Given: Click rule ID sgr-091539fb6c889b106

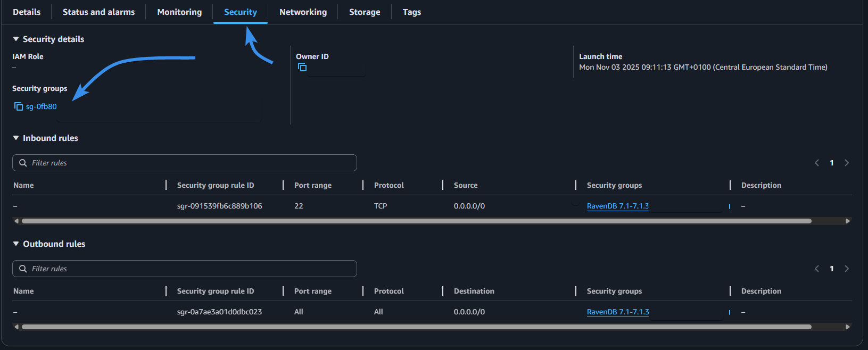Looking at the screenshot, I should pos(220,206).
